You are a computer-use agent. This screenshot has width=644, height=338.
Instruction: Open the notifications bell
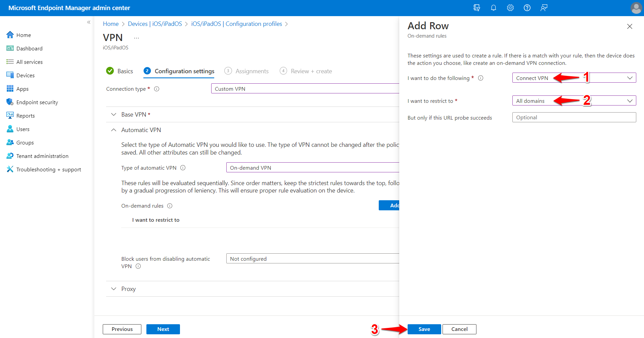(x=493, y=8)
